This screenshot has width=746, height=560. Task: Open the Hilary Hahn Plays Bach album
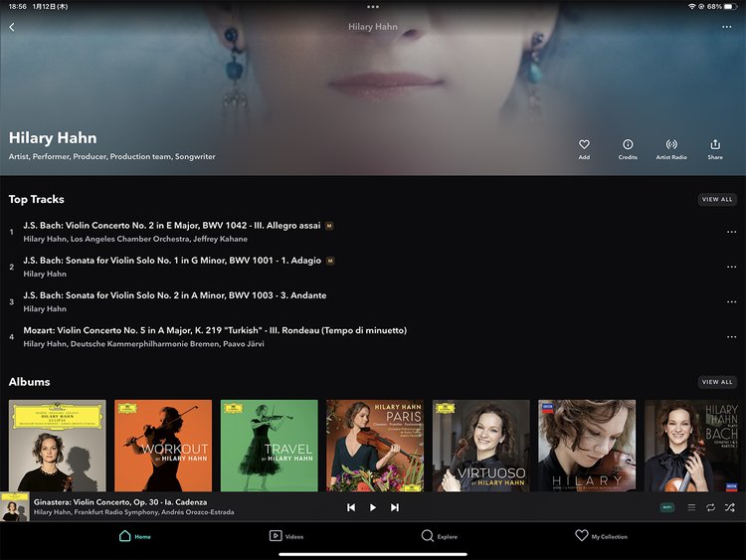(x=692, y=446)
